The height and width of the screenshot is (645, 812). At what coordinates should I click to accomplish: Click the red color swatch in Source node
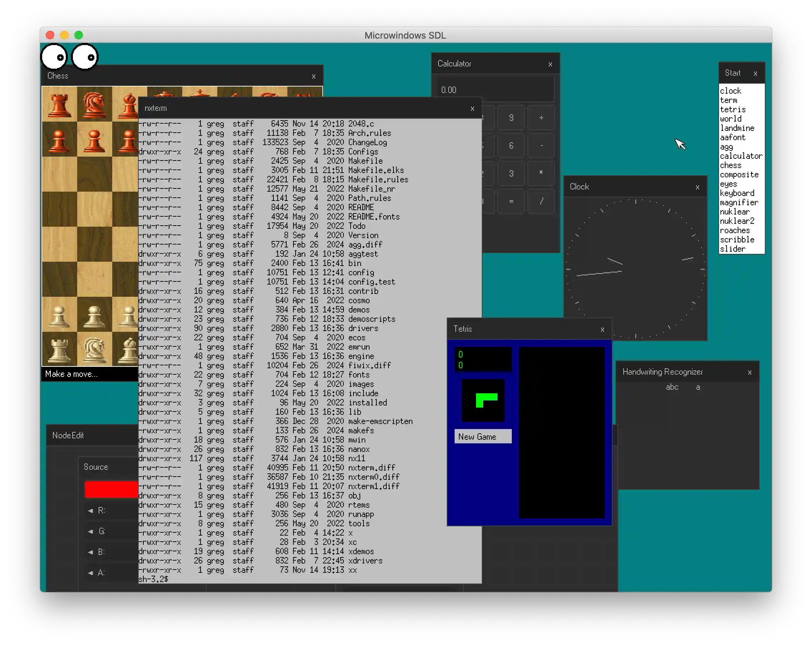111,489
